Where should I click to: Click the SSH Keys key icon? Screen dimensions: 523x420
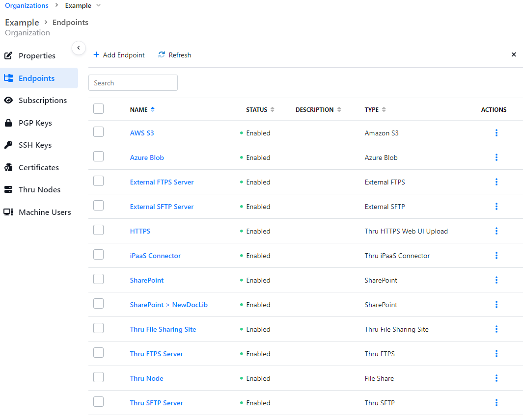(x=8, y=145)
